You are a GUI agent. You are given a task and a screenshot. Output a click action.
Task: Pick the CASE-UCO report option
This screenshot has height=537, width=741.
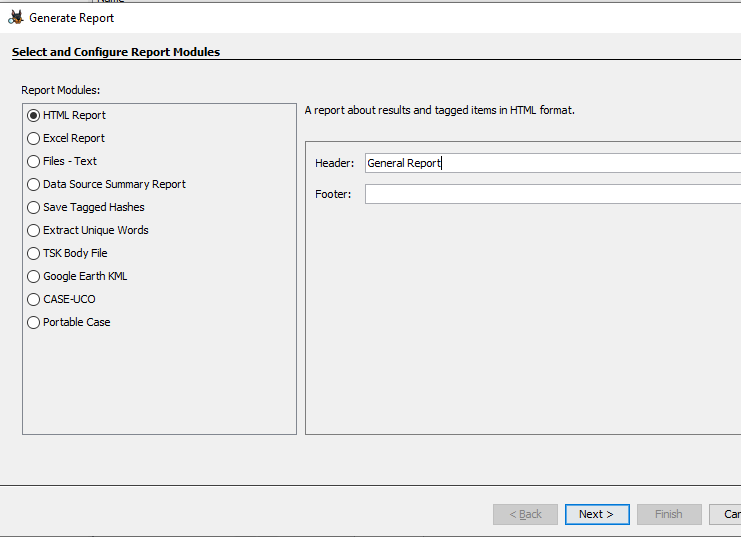point(34,299)
